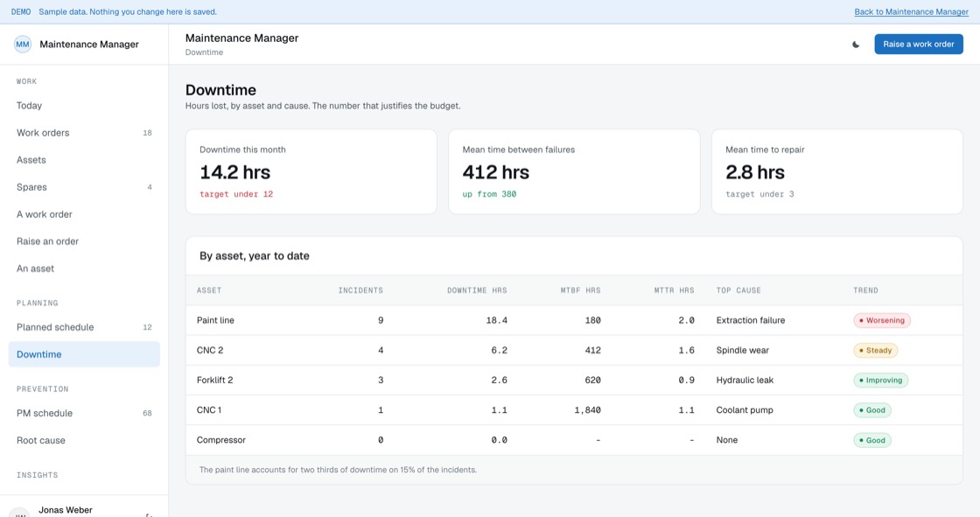Toggle dark mode with the moon icon

(x=856, y=45)
